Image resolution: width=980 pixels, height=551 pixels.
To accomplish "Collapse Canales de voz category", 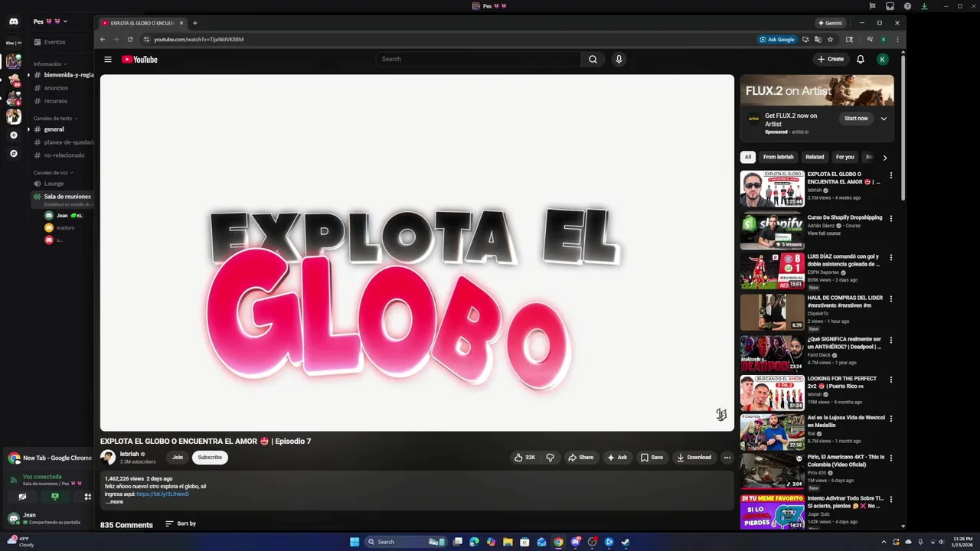I will click(x=54, y=172).
